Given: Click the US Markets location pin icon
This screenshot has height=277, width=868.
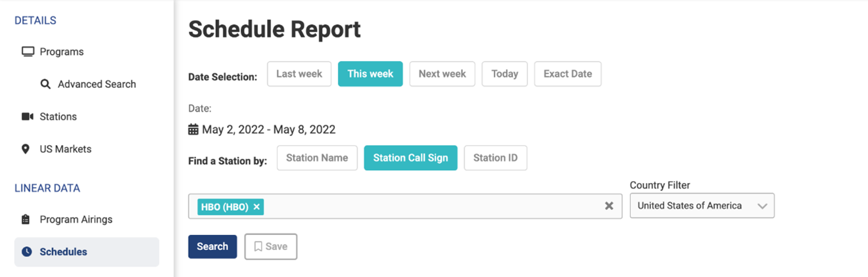Looking at the screenshot, I should tap(26, 149).
